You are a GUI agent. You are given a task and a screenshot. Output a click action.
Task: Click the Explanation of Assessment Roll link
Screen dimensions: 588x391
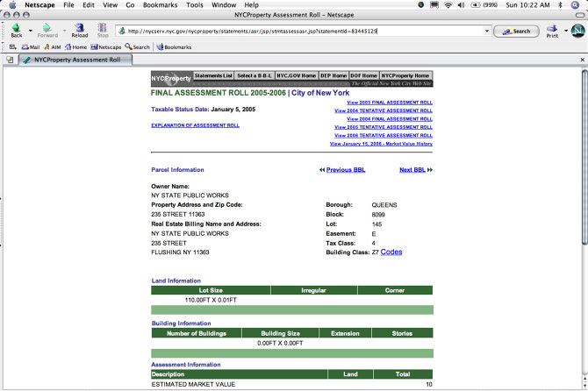[195, 125]
